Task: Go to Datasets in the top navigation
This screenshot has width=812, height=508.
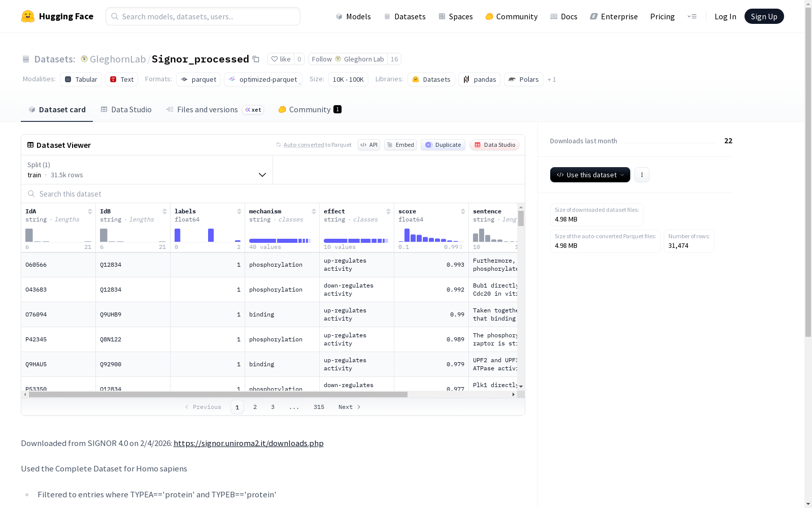Action: coord(404,16)
